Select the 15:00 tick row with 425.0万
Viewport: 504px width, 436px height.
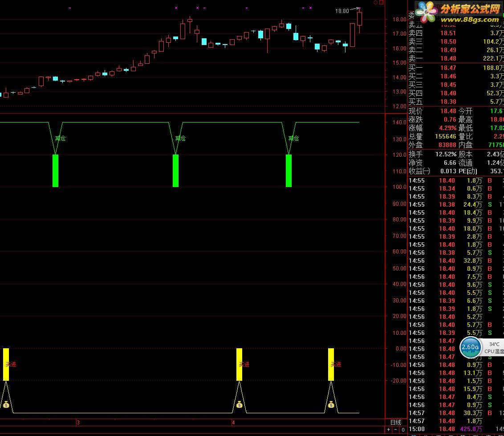point(456,429)
